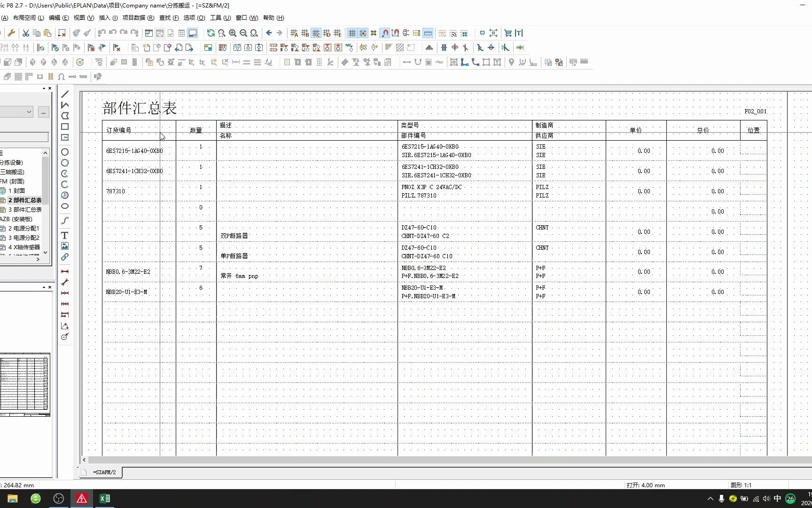Select the Polyline drawing tool
The height and width of the screenshot is (508, 812).
[x=65, y=105]
